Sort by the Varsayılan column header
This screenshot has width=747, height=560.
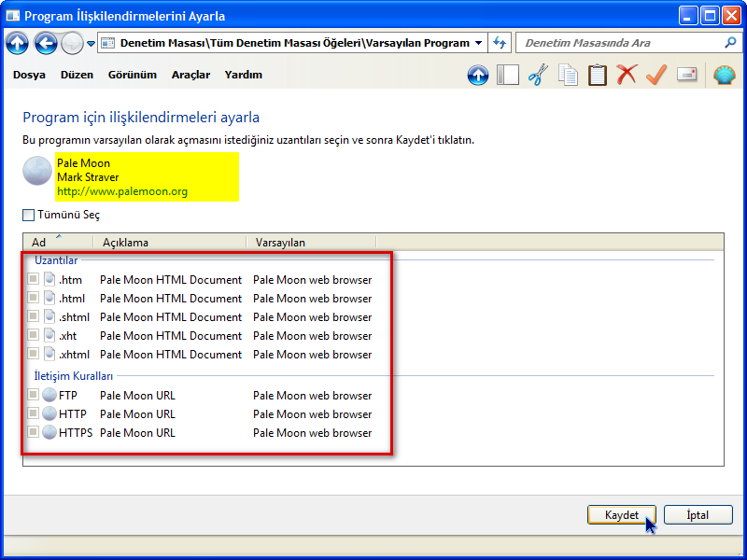tap(311, 242)
